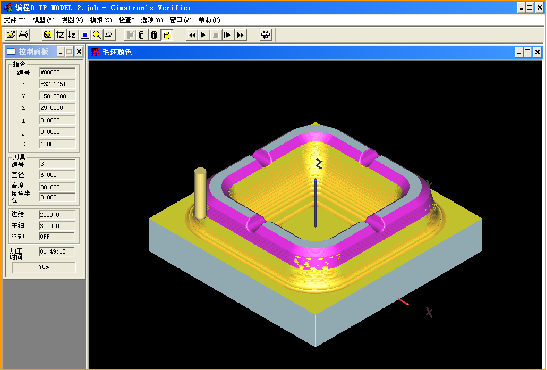Image resolution: width=547 pixels, height=370 pixels.
Task: Click the yellow open-file toolbar icon
Action: tap(11, 35)
